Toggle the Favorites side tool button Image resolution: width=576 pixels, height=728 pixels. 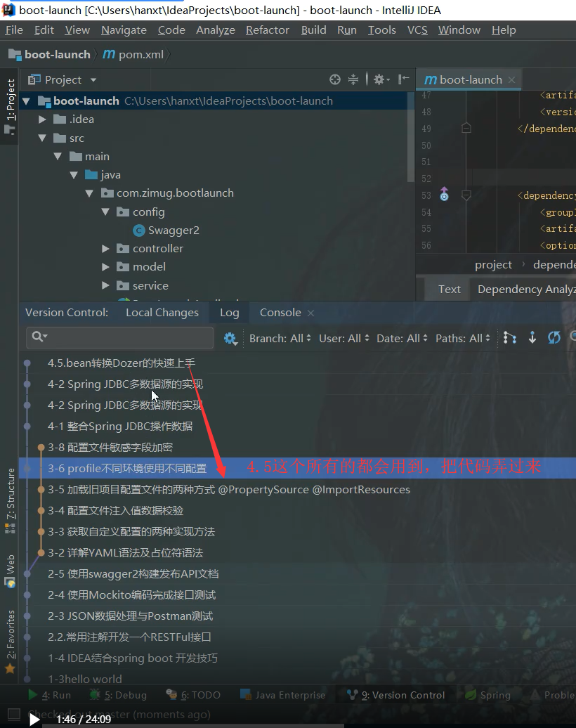(x=10, y=642)
